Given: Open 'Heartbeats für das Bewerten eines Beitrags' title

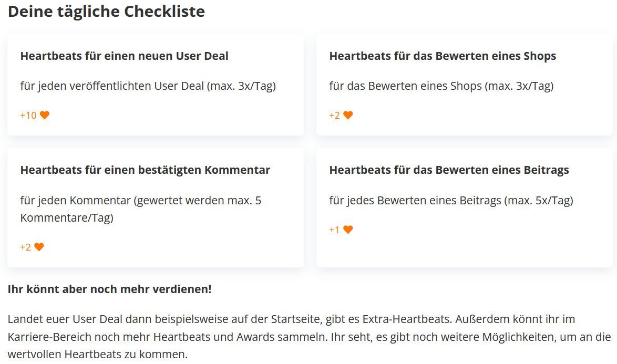Looking at the screenshot, I should coord(449,170).
